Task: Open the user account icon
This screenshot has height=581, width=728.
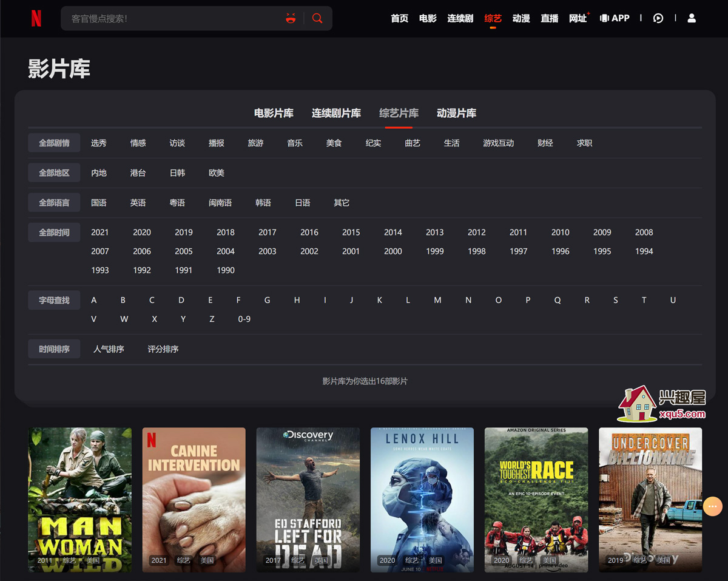Action: (692, 18)
